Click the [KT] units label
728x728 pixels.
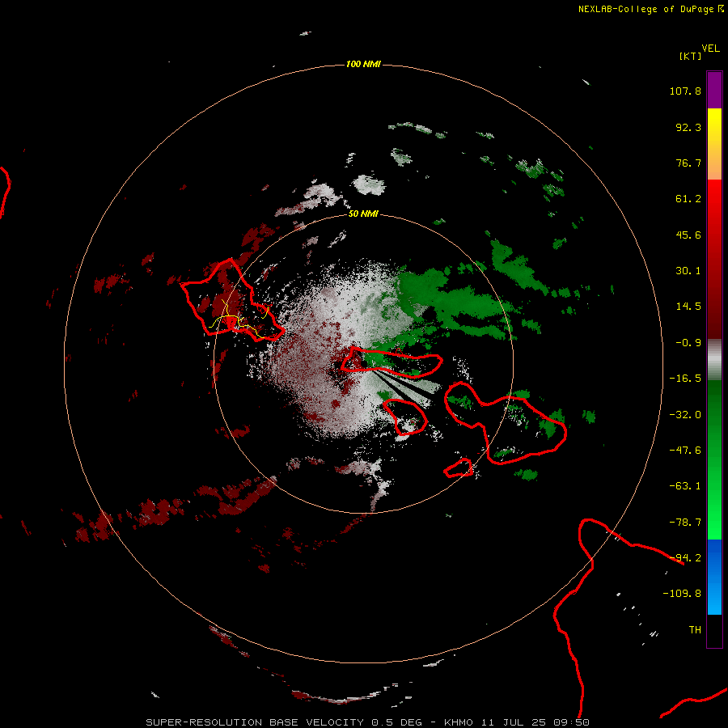click(x=691, y=56)
